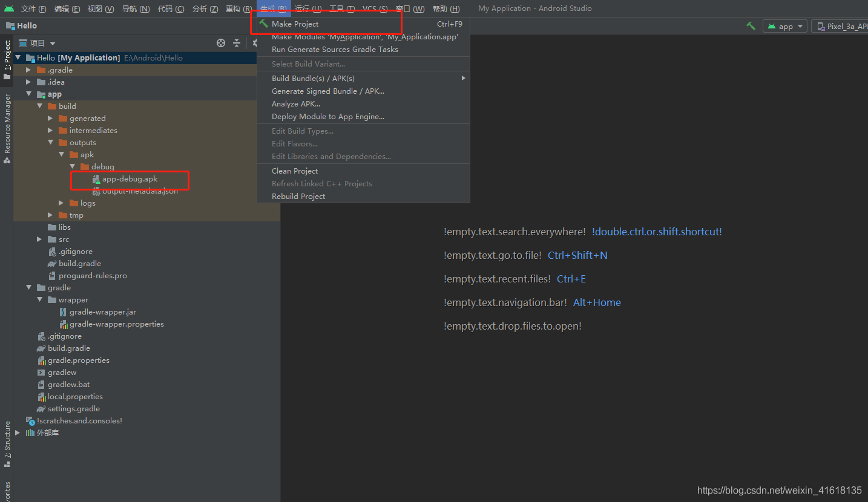
Task: Choose Rebuild Project menu entry
Action: tap(363, 197)
